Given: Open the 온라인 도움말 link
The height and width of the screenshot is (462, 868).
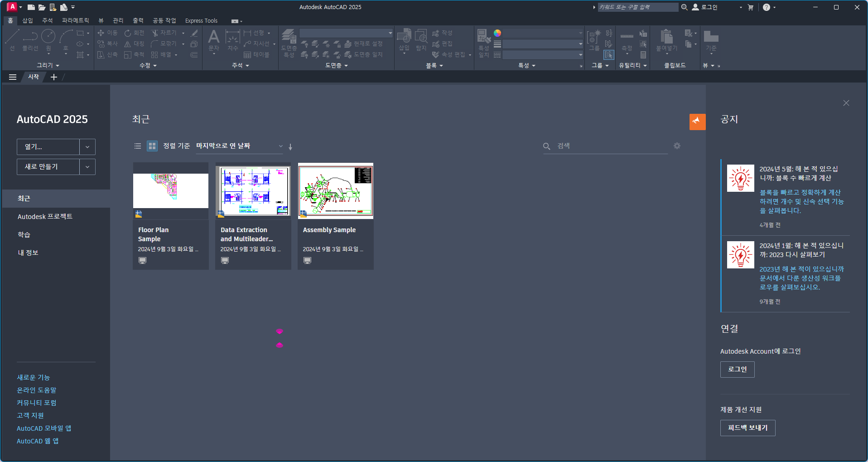Looking at the screenshot, I should point(36,390).
